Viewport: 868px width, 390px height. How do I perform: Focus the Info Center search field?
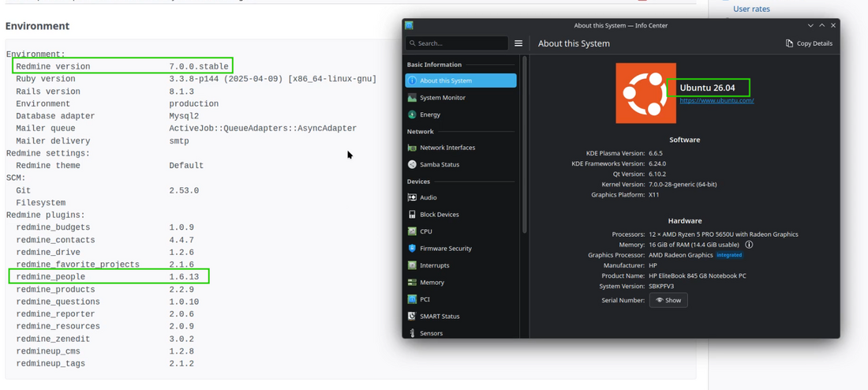457,43
